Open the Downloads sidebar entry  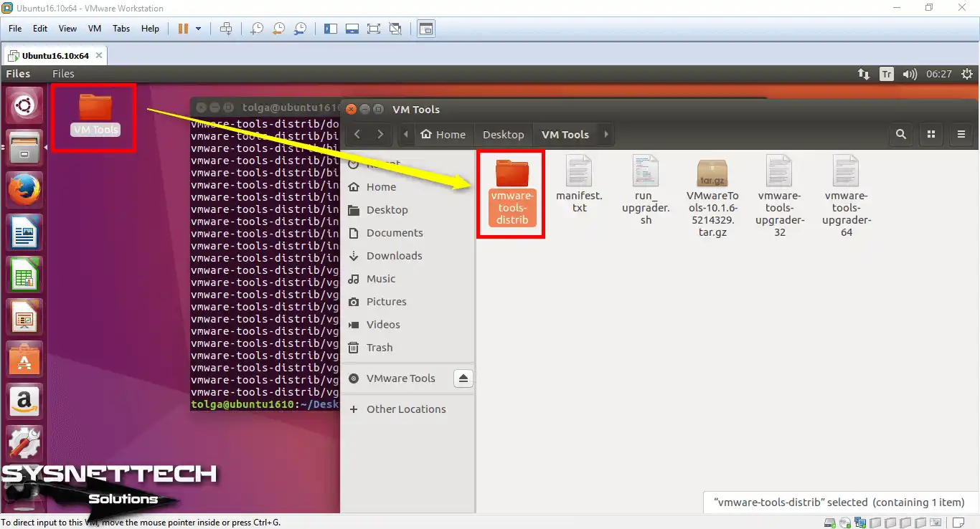point(393,256)
